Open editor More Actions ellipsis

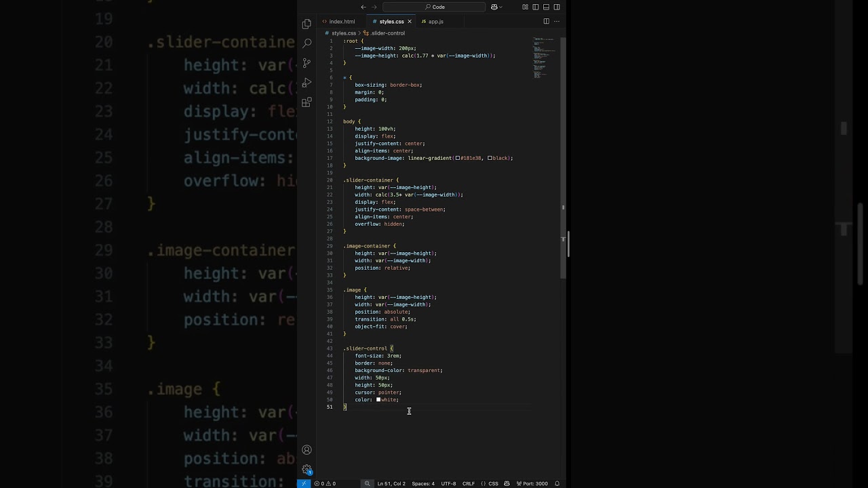[557, 21]
